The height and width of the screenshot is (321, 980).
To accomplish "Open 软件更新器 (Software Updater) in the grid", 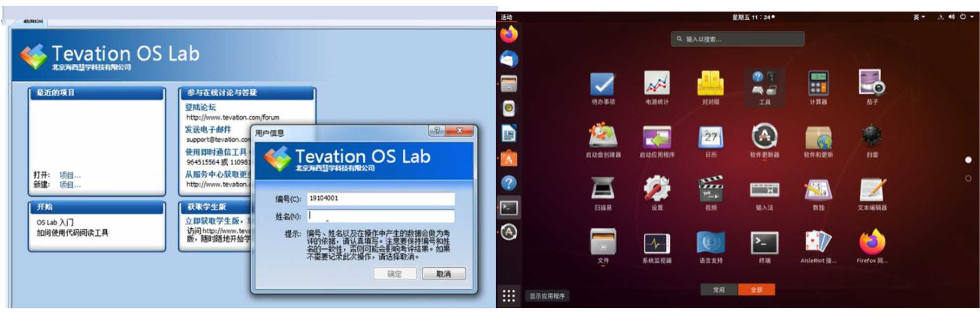I will [764, 137].
